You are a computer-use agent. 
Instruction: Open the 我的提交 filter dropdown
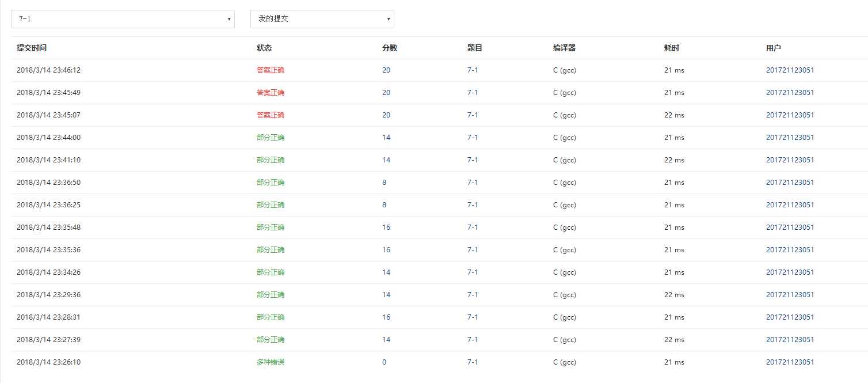322,19
